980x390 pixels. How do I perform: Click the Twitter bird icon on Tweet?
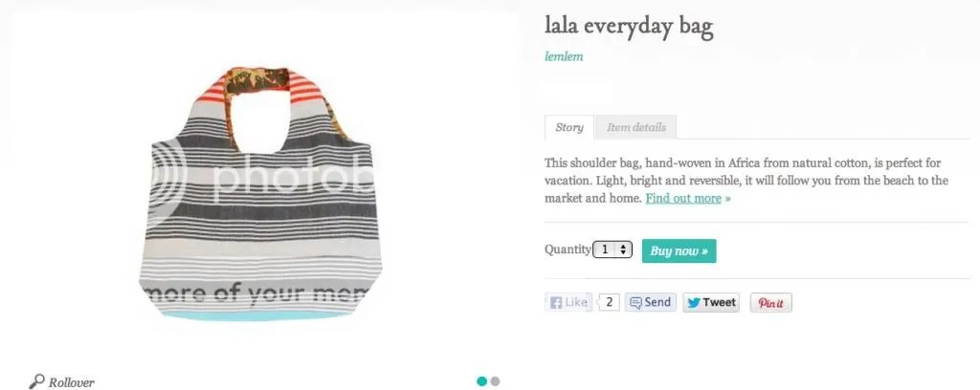coord(693,303)
